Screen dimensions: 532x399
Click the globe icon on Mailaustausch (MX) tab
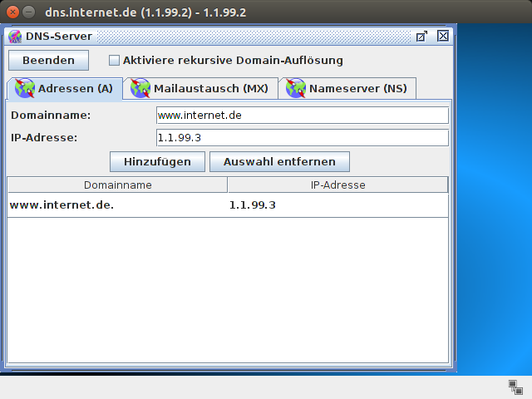click(140, 88)
